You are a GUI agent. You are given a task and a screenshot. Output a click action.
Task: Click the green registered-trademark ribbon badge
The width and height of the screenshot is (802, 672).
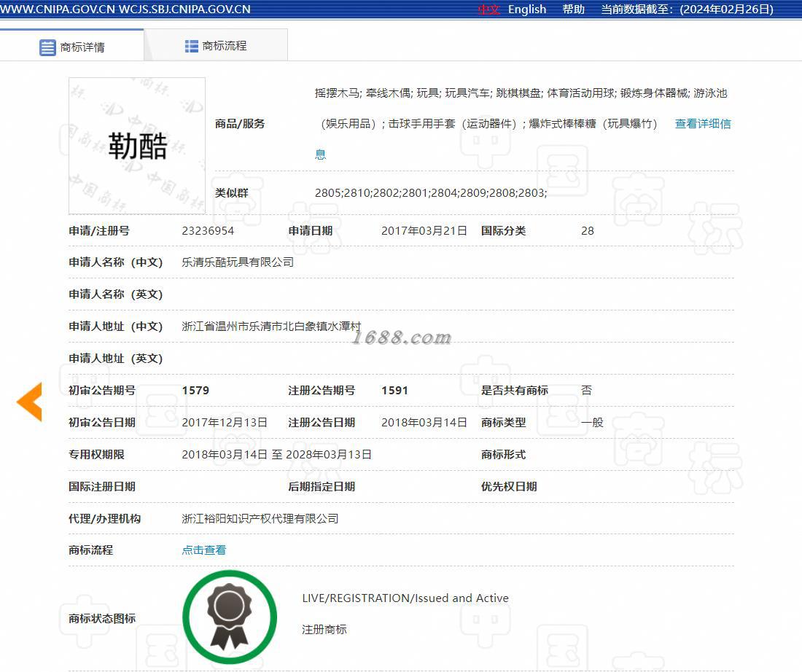coord(230,617)
